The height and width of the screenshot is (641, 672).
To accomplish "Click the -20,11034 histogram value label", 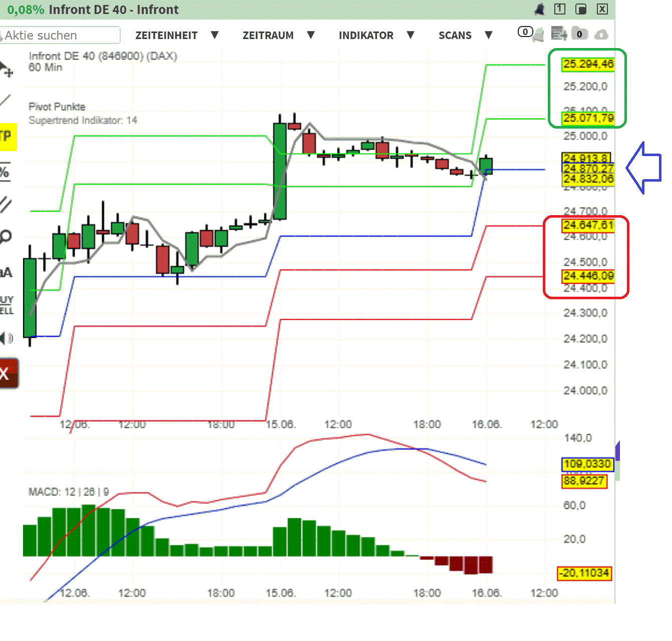I will tap(584, 573).
